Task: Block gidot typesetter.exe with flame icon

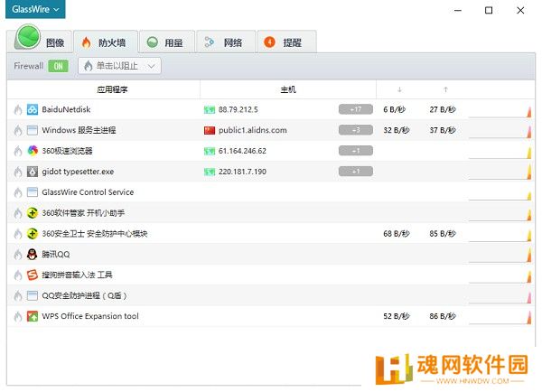Action: [x=18, y=172]
